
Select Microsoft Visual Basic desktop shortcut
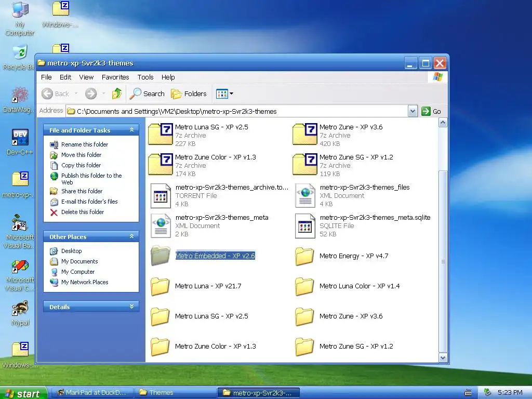20,232
